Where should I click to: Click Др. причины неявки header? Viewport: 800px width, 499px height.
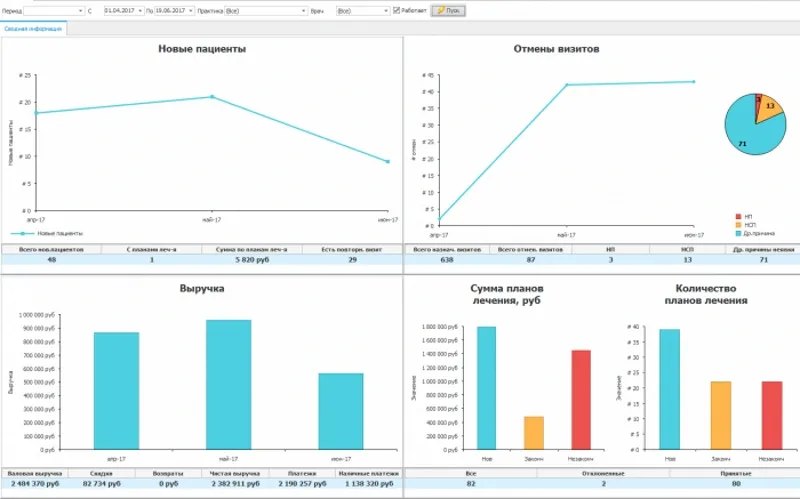[x=763, y=250]
